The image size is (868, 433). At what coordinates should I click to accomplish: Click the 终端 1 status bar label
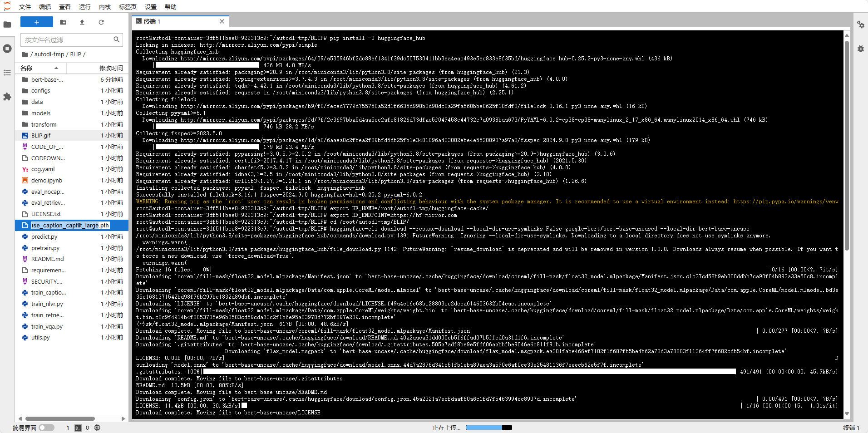(x=851, y=428)
